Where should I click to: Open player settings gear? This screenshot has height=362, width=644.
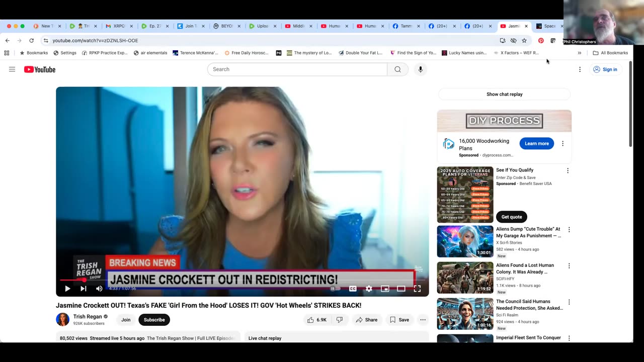pos(369,289)
